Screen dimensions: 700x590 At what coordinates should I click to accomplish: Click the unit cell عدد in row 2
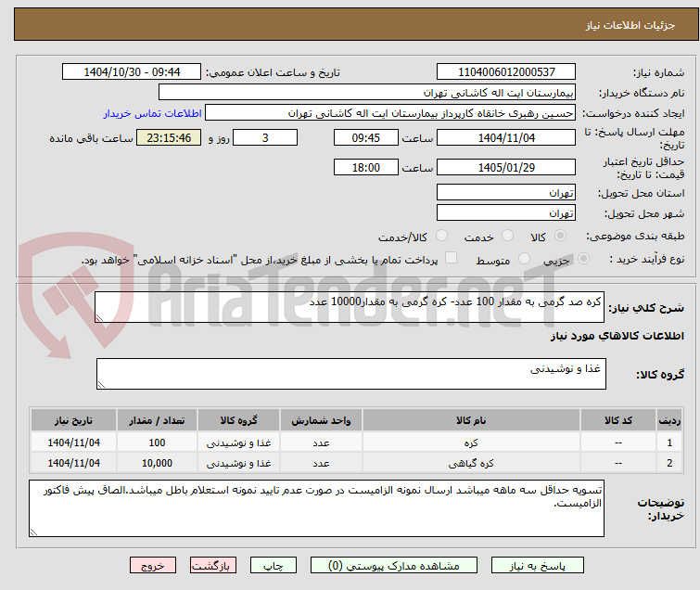tap(321, 463)
